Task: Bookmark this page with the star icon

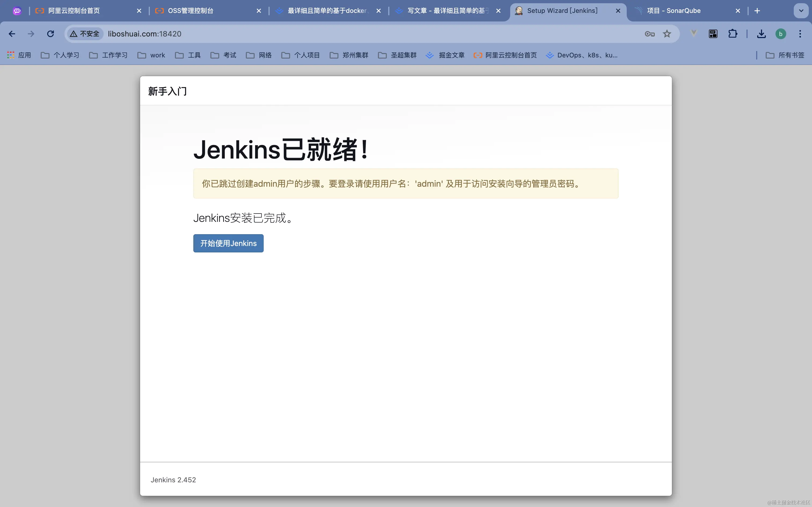Action: point(667,34)
